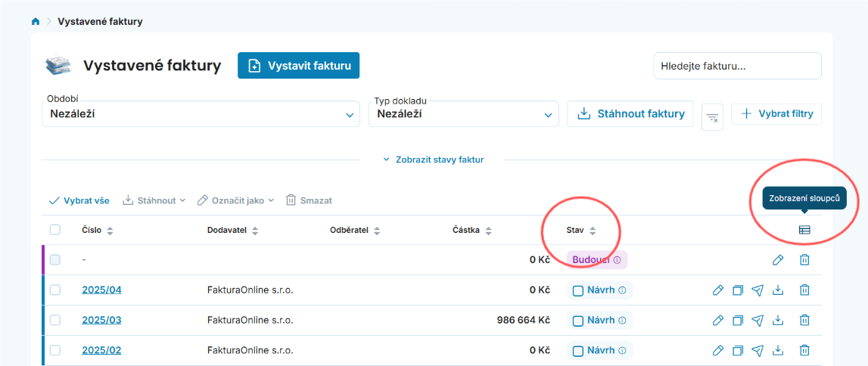Select invoice 2025/04 row checkbox

pos(54,290)
